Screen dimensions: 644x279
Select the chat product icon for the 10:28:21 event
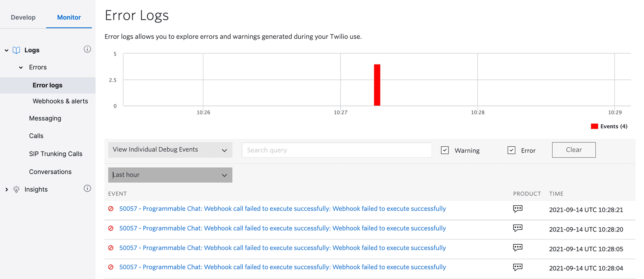click(518, 209)
